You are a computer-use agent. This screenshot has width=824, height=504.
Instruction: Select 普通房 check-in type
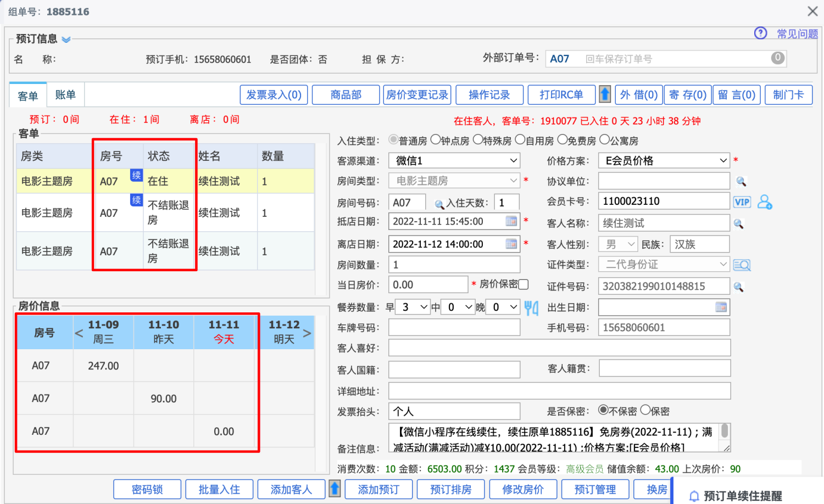coord(393,139)
